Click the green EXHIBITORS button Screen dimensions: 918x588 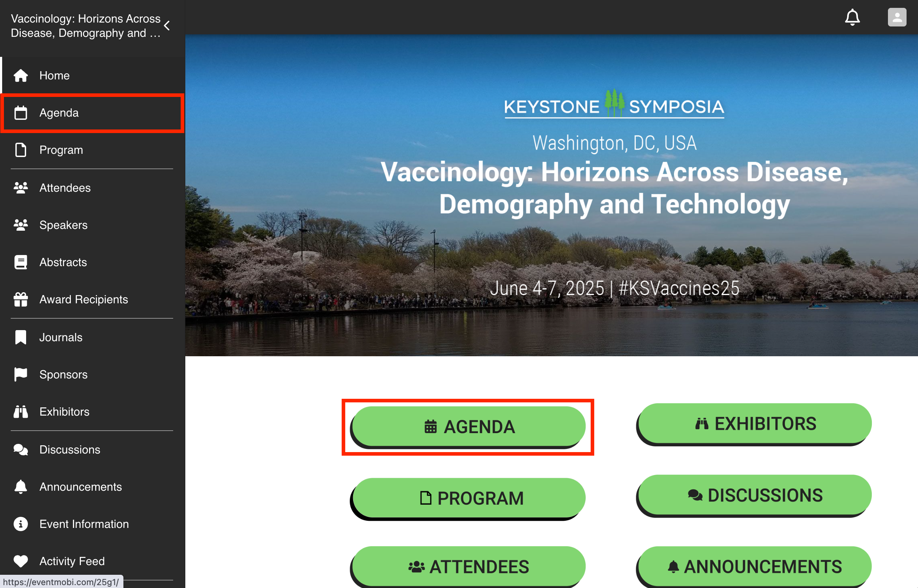[x=755, y=424]
